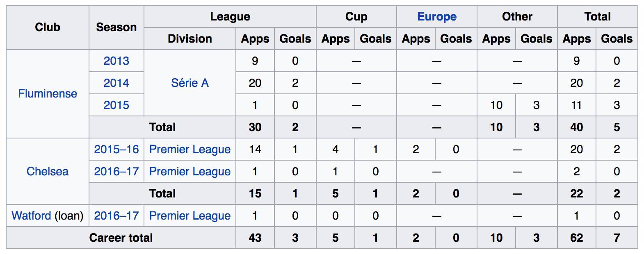Open Chelsea's 2016–17 season link
Viewport: 644px width, 254px height.
point(116,172)
